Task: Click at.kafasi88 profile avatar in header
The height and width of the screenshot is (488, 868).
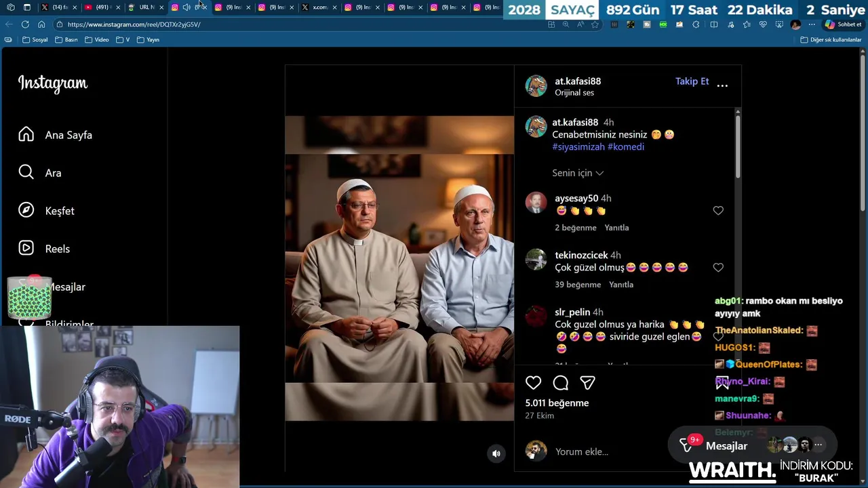Action: pyautogui.click(x=536, y=86)
